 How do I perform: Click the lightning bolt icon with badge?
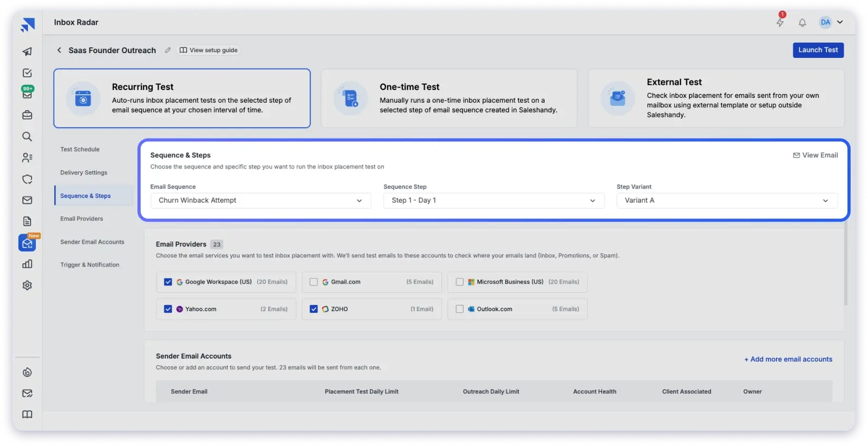780,22
